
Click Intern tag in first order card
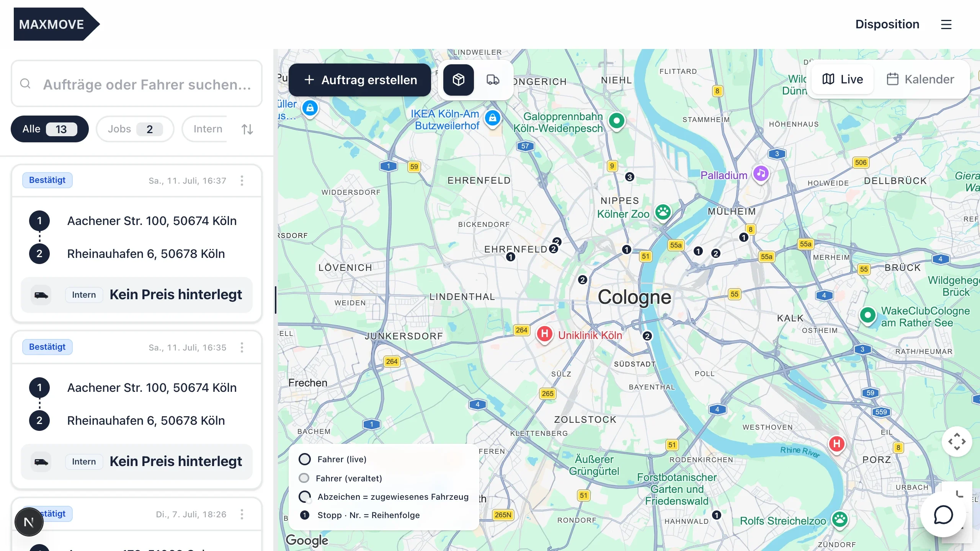[x=84, y=295]
